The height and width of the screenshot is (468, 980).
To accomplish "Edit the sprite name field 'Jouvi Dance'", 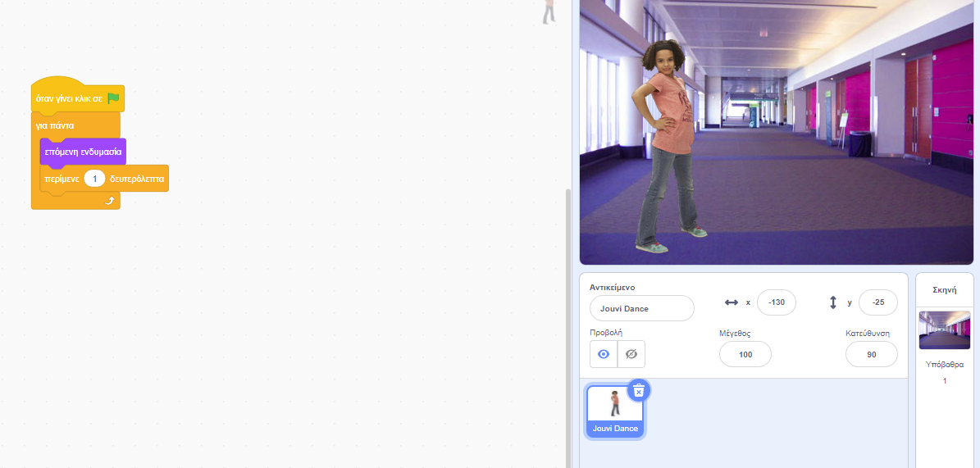I will coord(642,308).
